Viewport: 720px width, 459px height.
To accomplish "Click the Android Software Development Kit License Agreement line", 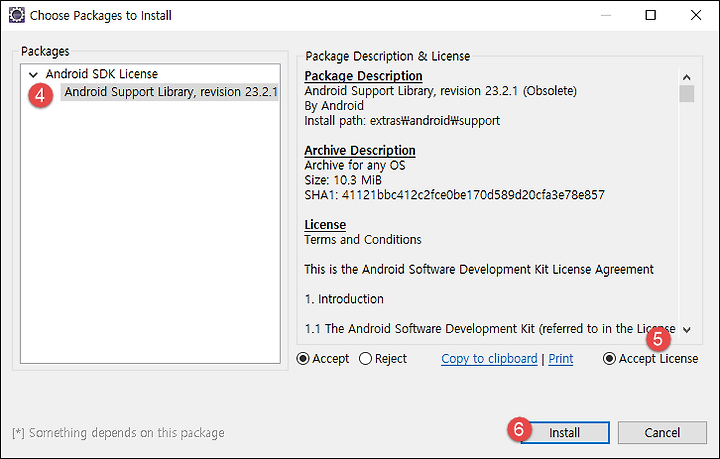I will (479, 269).
